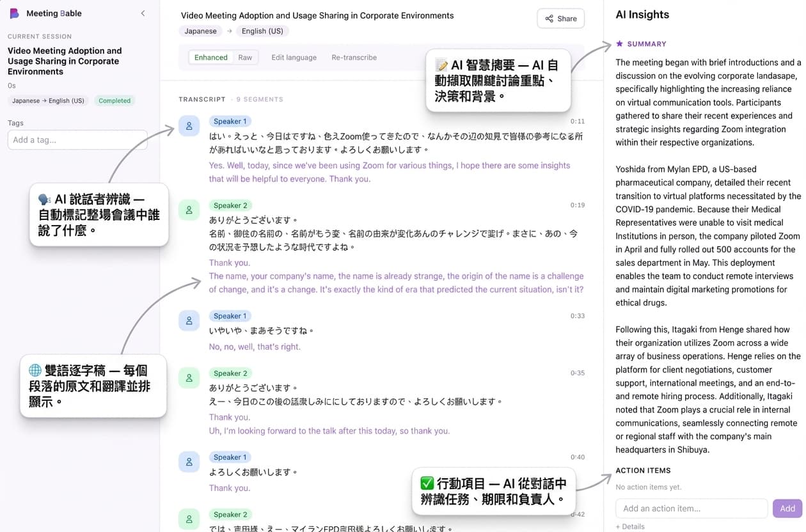Switch transcript view to Enhanced mode
Screen dimensions: 806x532
[210, 57]
